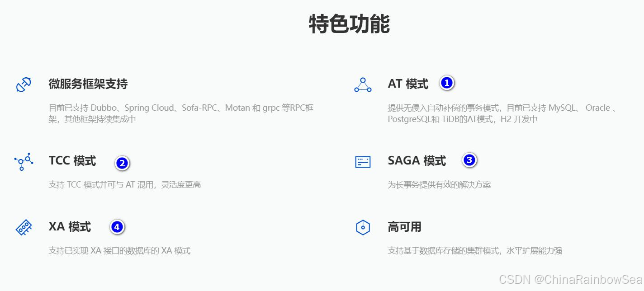Click the XA 模式 heading
644x291 pixels.
[x=70, y=227]
